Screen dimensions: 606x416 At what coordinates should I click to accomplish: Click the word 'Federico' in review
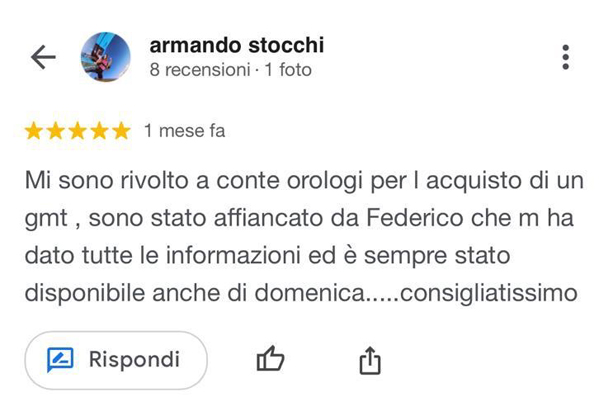tap(414, 218)
